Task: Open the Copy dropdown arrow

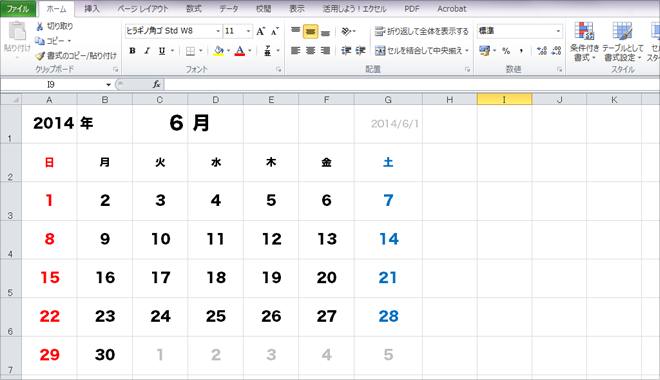Action: click(69, 41)
